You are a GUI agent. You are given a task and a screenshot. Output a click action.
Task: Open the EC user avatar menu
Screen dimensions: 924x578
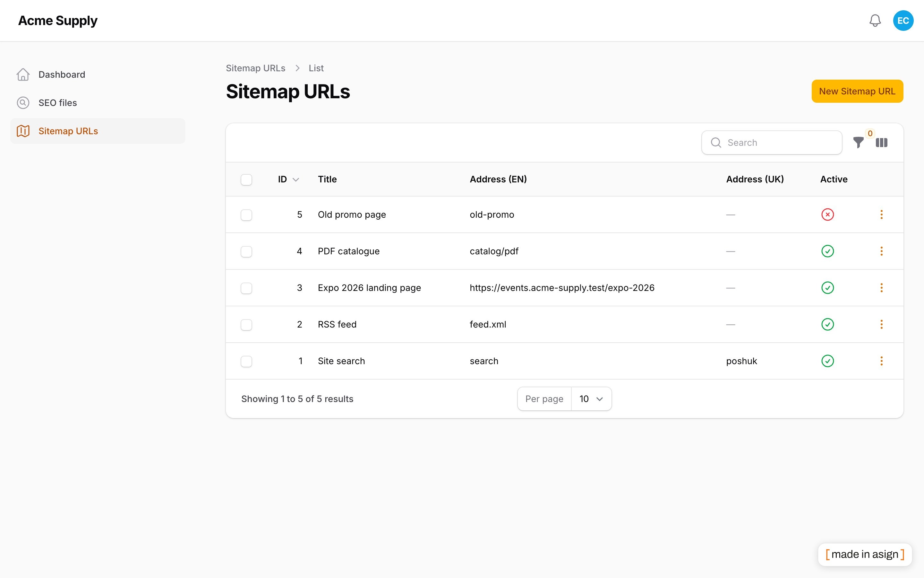pyautogui.click(x=903, y=21)
